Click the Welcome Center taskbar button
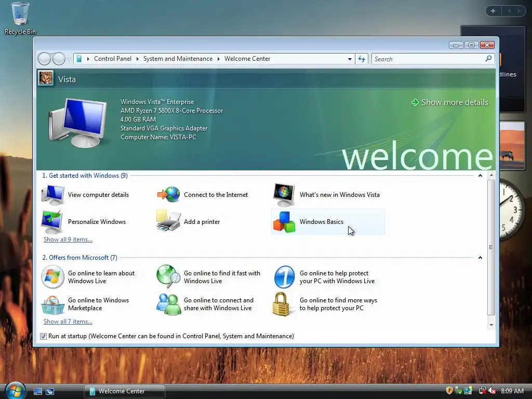532x399 pixels. (125, 391)
